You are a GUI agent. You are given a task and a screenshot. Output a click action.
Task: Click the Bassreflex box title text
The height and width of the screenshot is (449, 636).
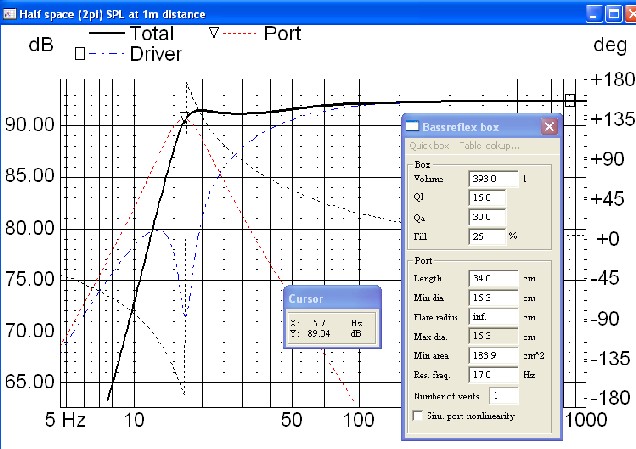click(460, 127)
